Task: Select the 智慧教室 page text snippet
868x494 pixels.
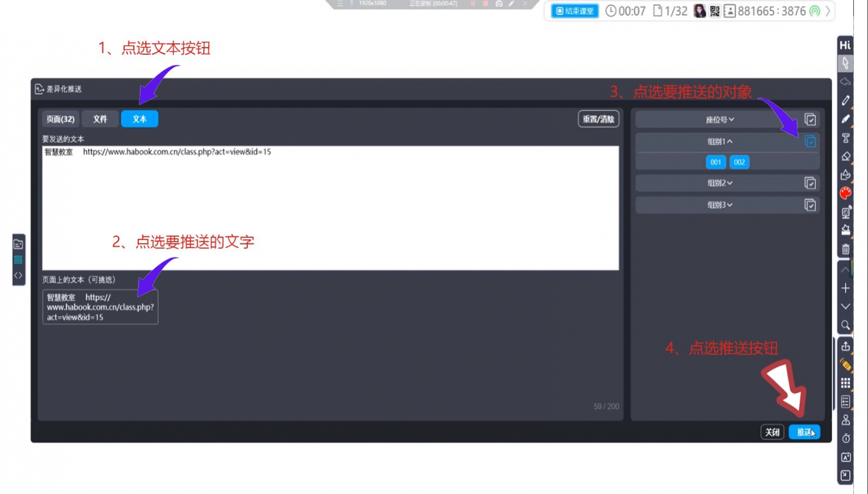Action: coord(100,307)
